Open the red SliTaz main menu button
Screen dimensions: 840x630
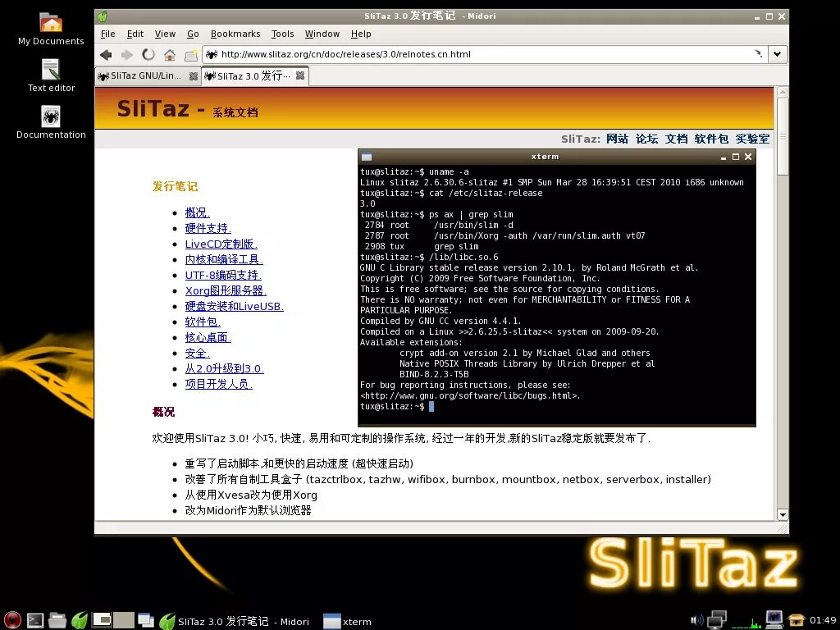point(11,620)
